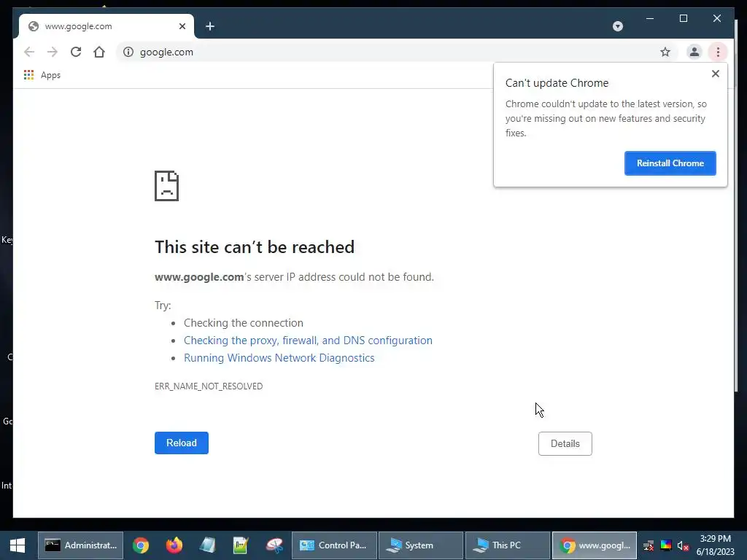747x560 pixels.
Task: Open the profile avatar icon
Action: click(694, 52)
